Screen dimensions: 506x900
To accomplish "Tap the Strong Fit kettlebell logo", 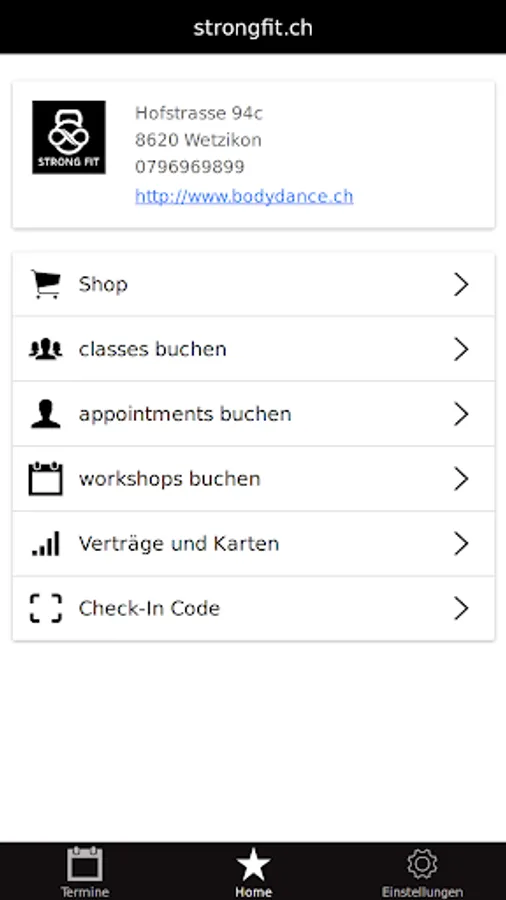I will (69, 137).
